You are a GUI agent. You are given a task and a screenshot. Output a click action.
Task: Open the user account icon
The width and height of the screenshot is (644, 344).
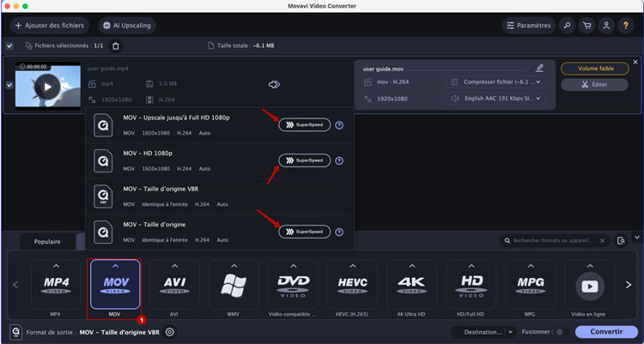[606, 26]
